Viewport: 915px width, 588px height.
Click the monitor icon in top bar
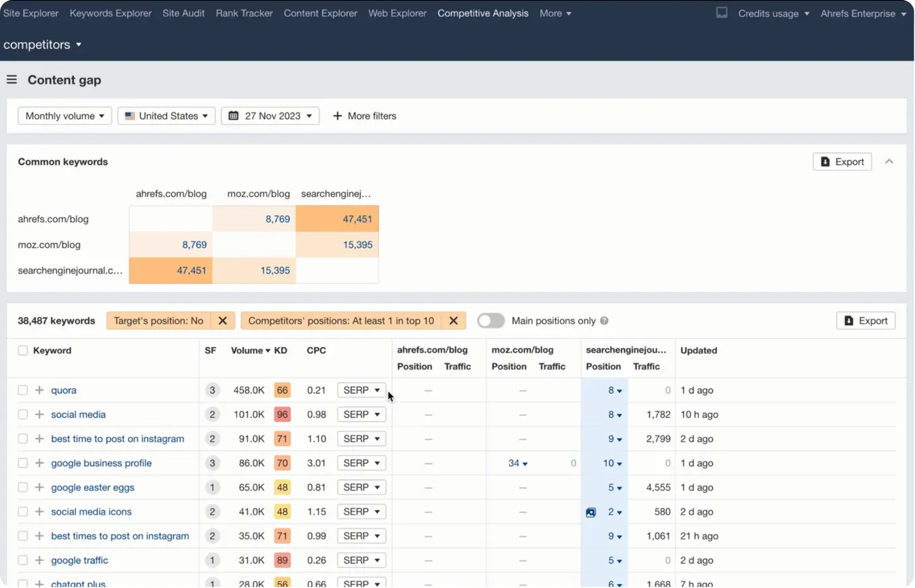pos(721,13)
